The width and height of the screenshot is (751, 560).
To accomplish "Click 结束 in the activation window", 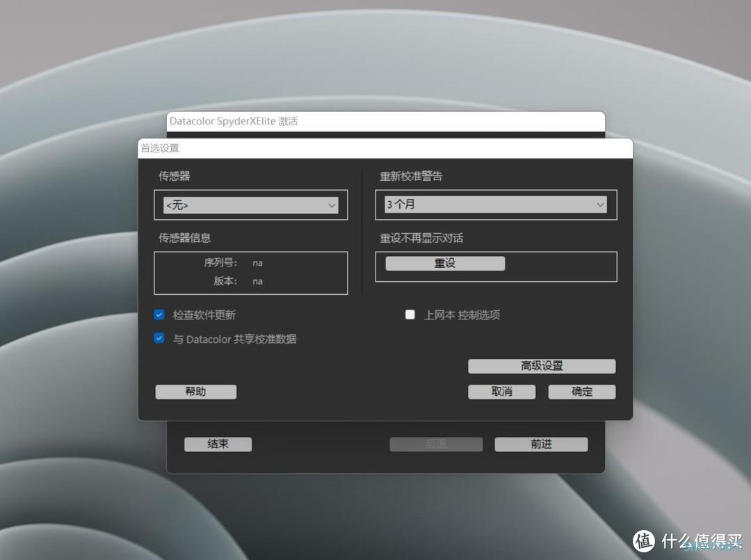I will (218, 444).
